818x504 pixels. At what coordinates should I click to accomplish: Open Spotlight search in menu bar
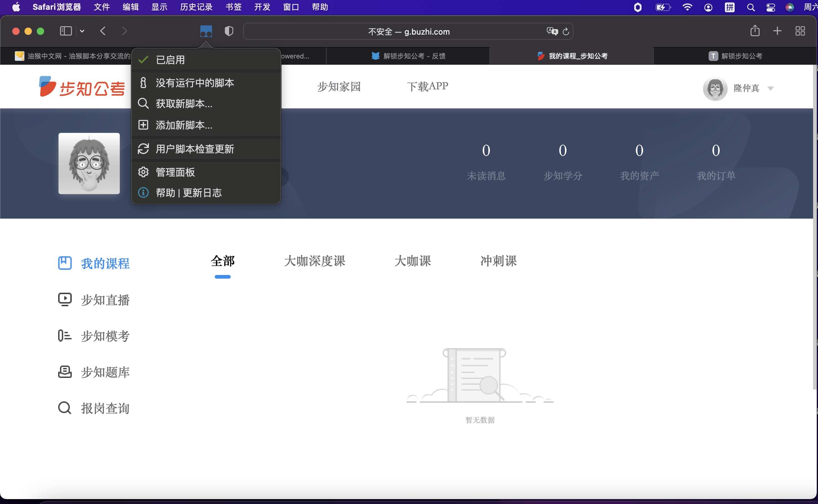coord(751,7)
